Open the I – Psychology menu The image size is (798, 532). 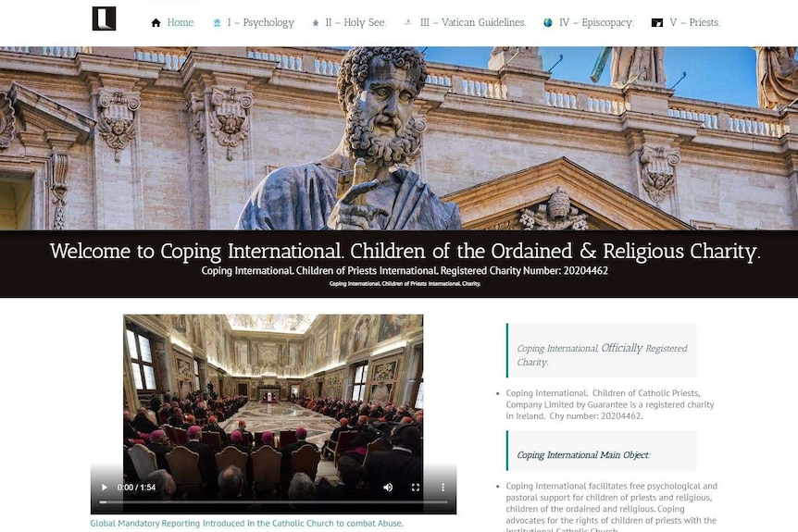click(x=260, y=22)
